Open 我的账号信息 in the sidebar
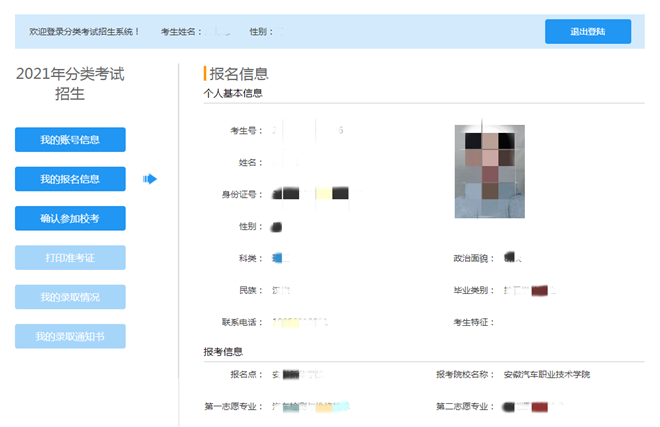 pos(70,140)
